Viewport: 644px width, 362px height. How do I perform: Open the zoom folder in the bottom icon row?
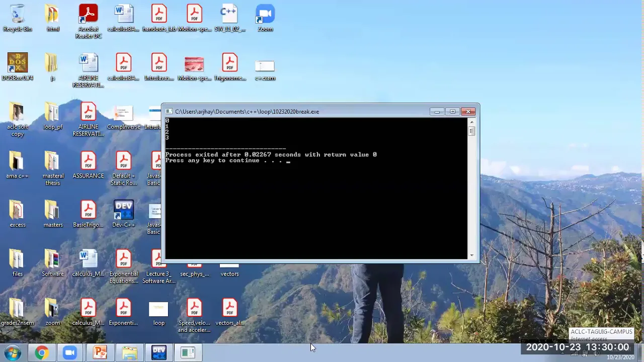tap(52, 312)
